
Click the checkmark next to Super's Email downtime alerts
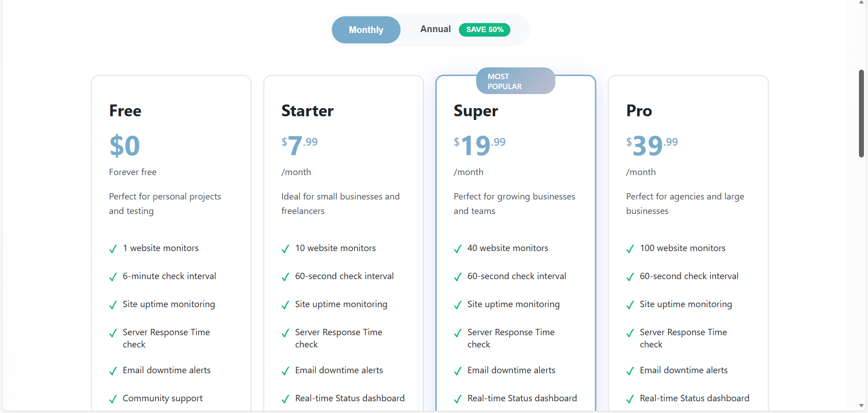click(458, 371)
